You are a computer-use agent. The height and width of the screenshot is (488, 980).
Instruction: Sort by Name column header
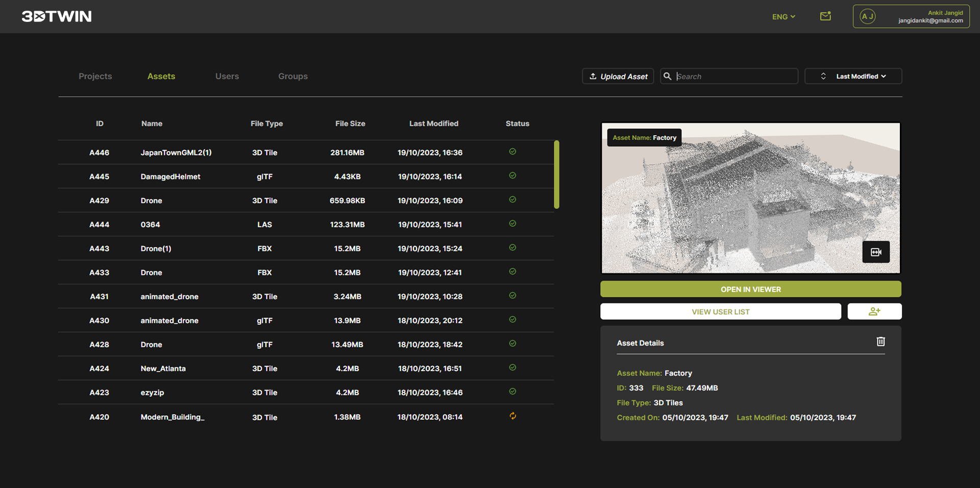pyautogui.click(x=152, y=123)
